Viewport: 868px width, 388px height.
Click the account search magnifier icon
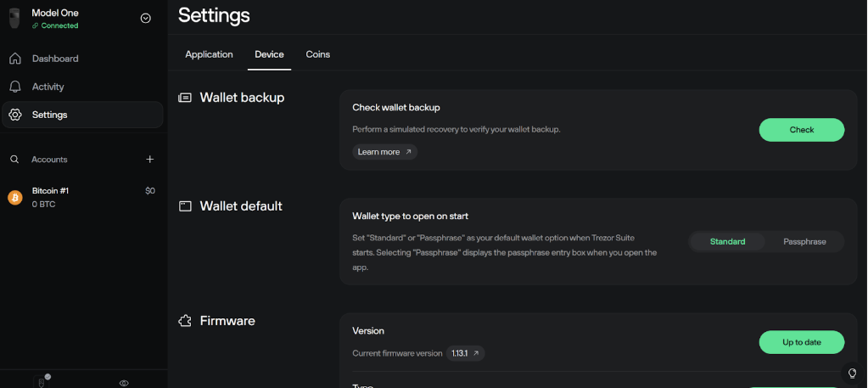[x=14, y=160]
